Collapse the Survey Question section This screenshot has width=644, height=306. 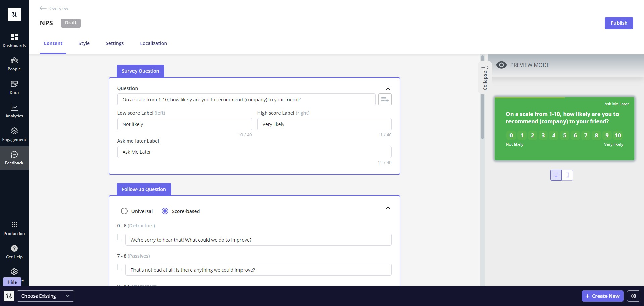tap(388, 89)
